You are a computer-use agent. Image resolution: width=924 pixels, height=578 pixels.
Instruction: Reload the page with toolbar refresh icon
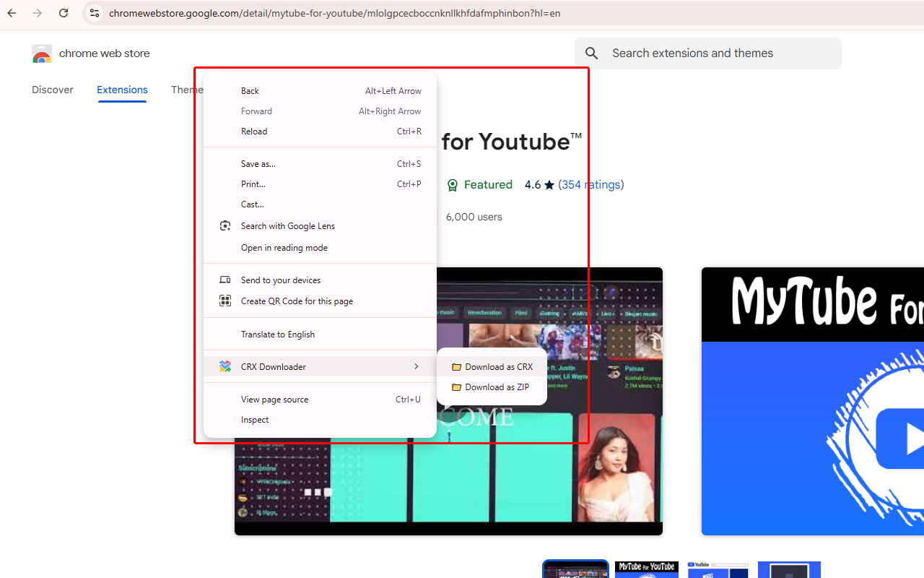coord(64,13)
